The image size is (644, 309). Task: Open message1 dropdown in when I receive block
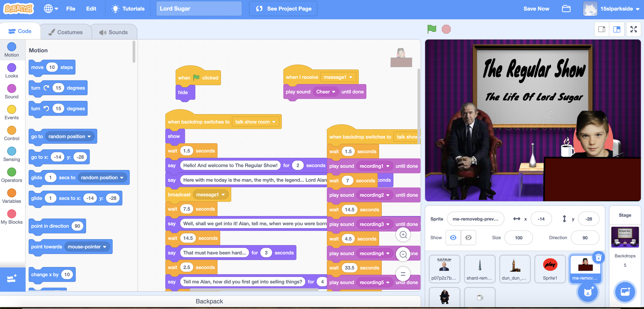(x=338, y=77)
